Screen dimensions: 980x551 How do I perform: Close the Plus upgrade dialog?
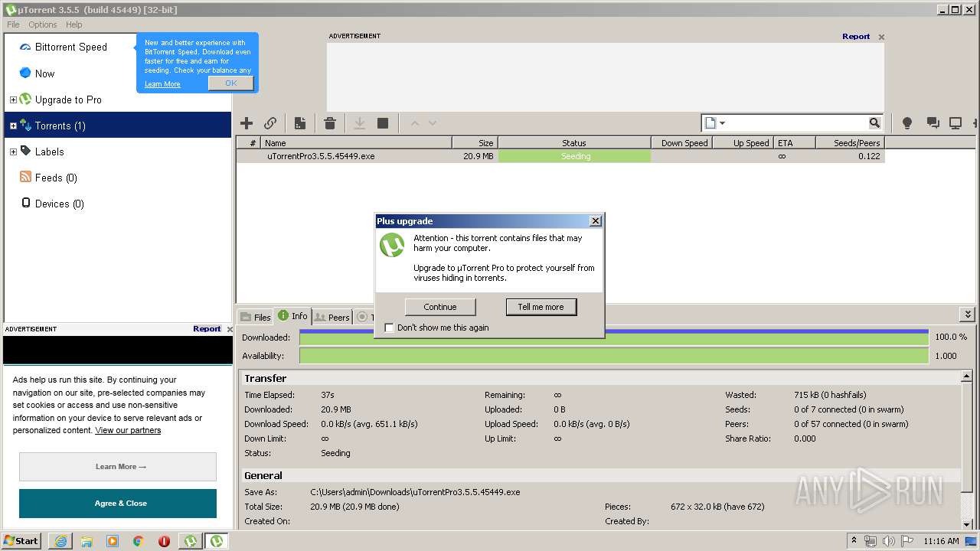[596, 221]
